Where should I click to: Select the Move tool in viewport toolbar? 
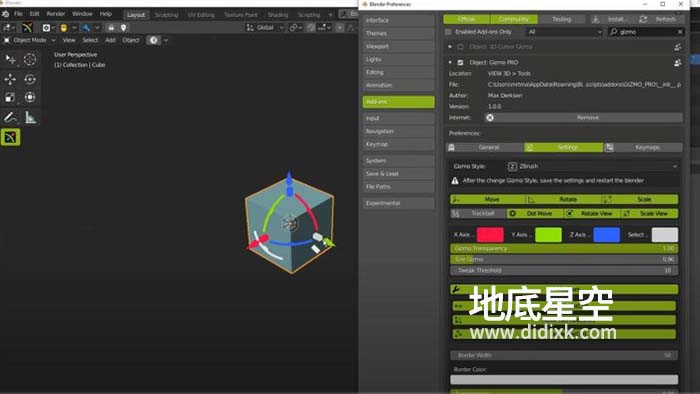(x=10, y=79)
